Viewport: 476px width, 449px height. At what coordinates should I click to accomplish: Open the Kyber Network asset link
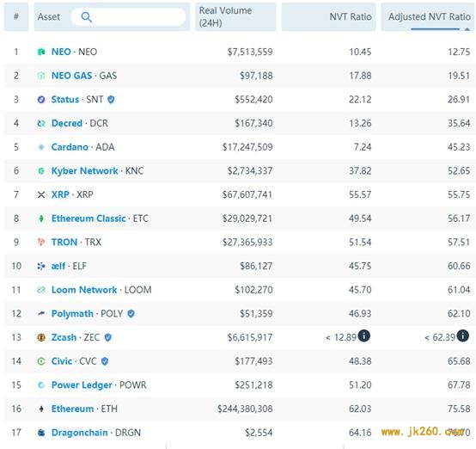(x=85, y=171)
